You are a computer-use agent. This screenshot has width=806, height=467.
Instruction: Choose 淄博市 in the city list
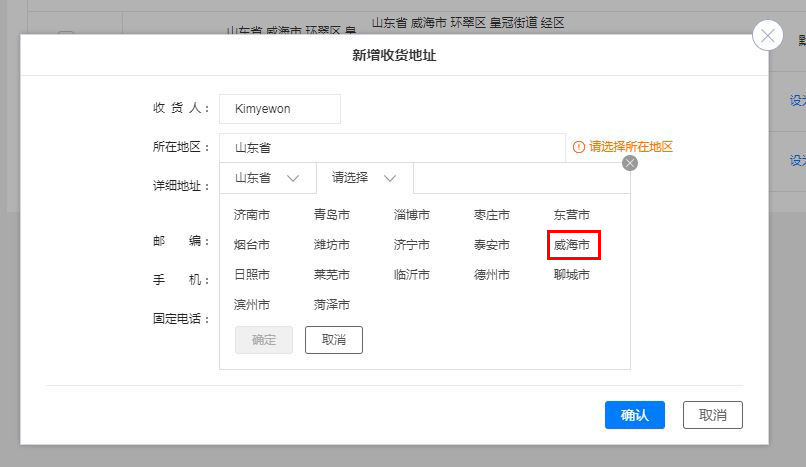point(411,215)
